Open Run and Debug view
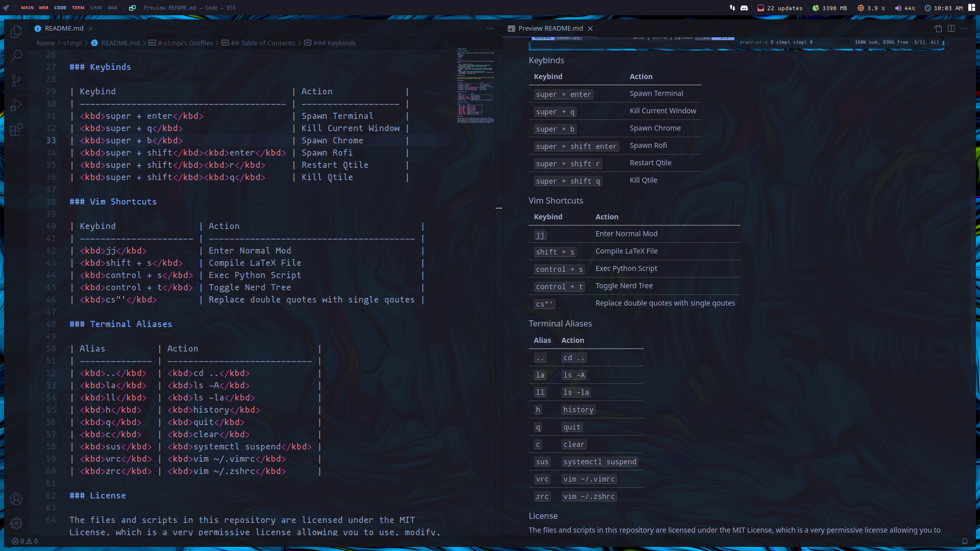980x551 pixels. tap(16, 105)
